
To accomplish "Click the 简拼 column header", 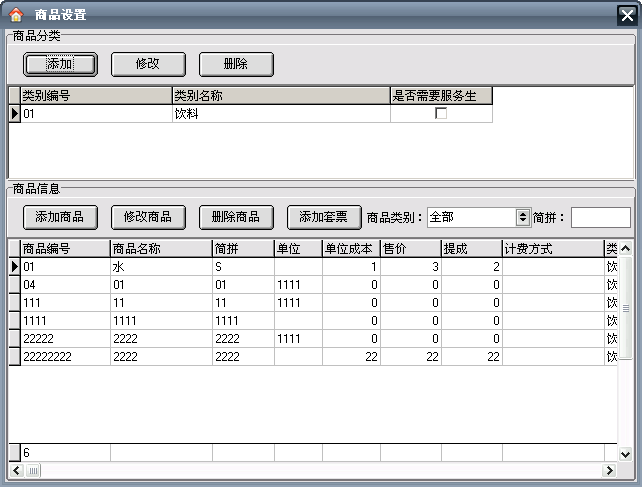I will 243,249.
